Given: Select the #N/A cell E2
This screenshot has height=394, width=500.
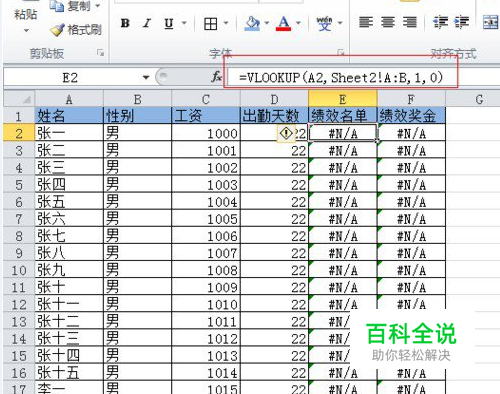Looking at the screenshot, I should (343, 133).
